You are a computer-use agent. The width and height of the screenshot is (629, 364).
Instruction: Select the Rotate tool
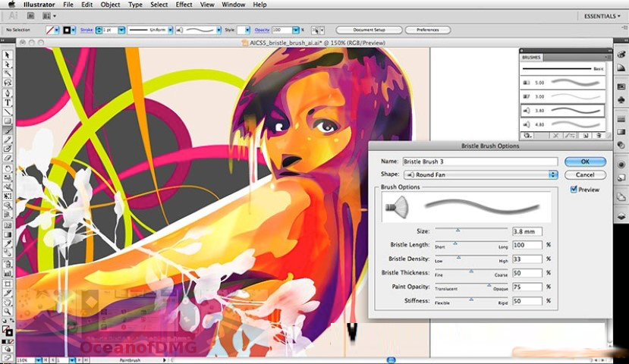coord(8,168)
